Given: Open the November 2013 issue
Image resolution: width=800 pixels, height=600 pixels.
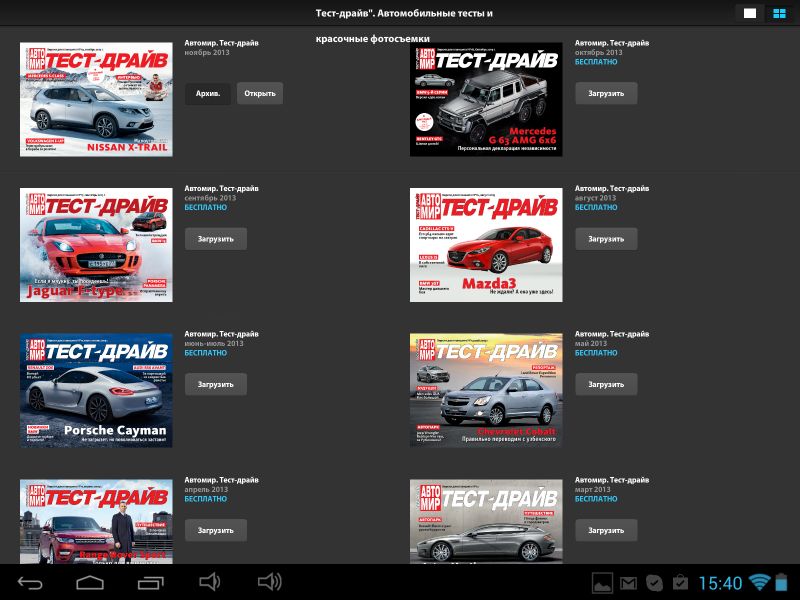Looking at the screenshot, I should click(x=260, y=94).
